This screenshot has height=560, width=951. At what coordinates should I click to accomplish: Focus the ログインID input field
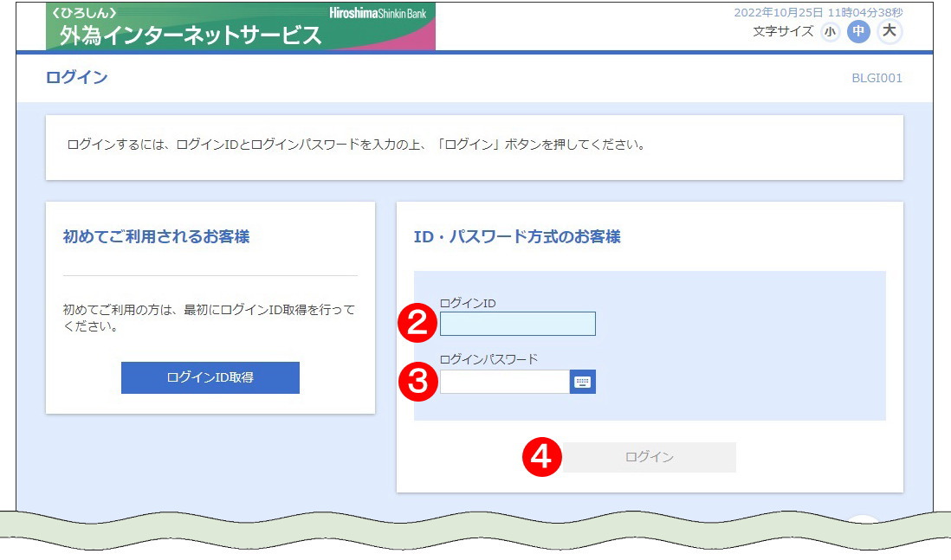tap(517, 324)
